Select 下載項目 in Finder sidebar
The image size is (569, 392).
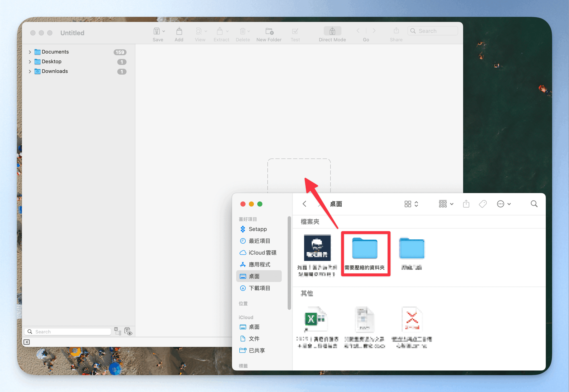[259, 288]
